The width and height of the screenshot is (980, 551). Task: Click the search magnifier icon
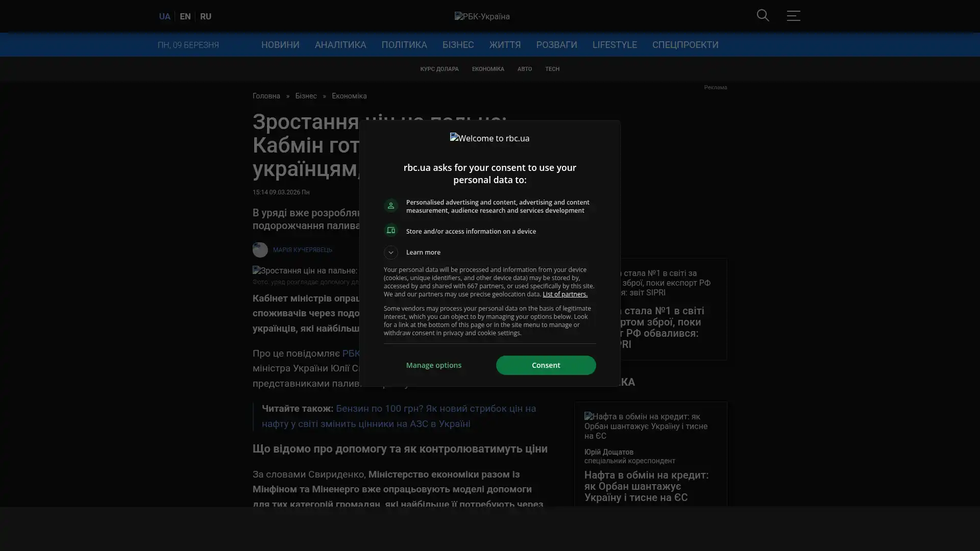click(x=763, y=16)
